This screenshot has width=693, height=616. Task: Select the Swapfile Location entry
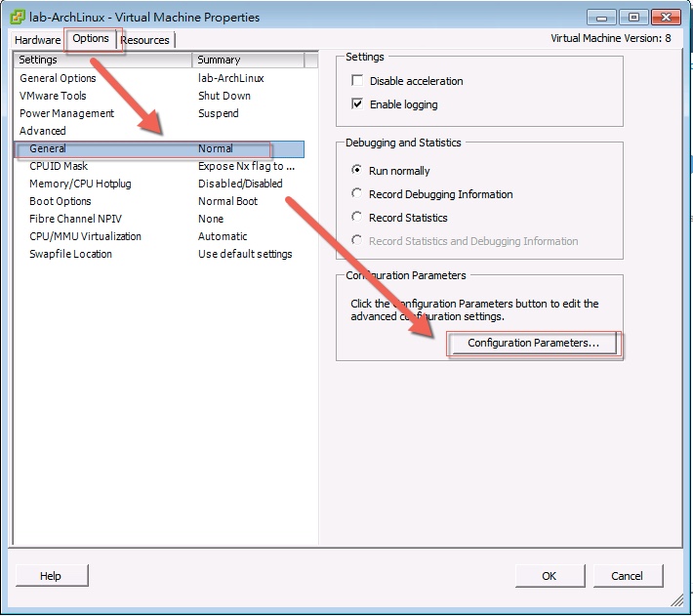click(70, 254)
